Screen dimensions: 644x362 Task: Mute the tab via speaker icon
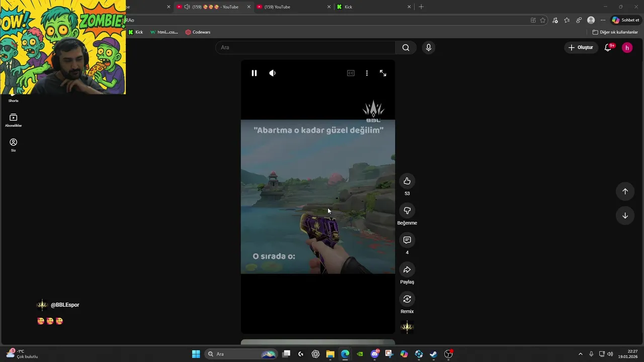187,7
